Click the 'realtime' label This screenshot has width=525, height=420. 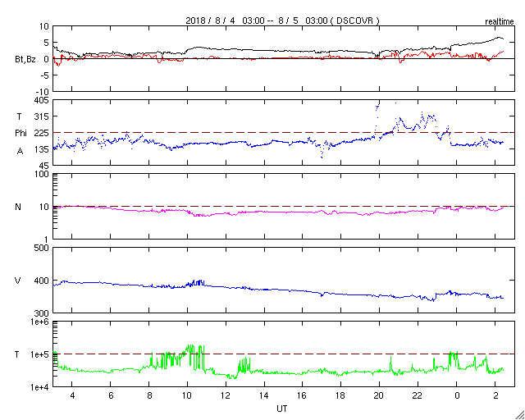point(499,22)
